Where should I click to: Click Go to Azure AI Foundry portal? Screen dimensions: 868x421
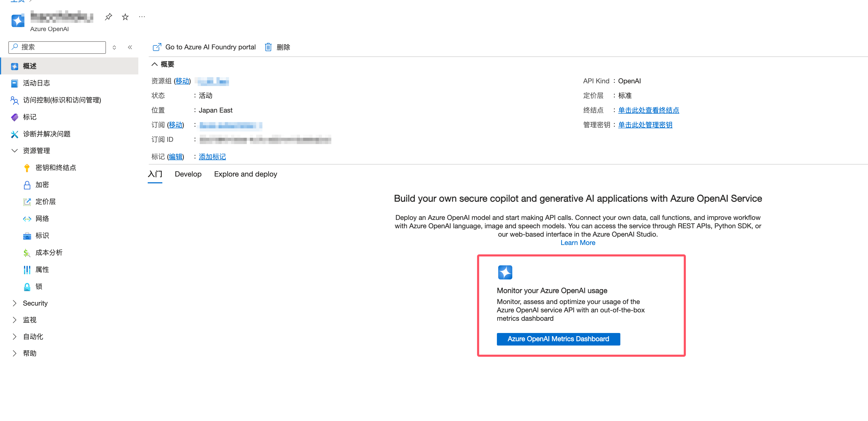click(x=204, y=47)
